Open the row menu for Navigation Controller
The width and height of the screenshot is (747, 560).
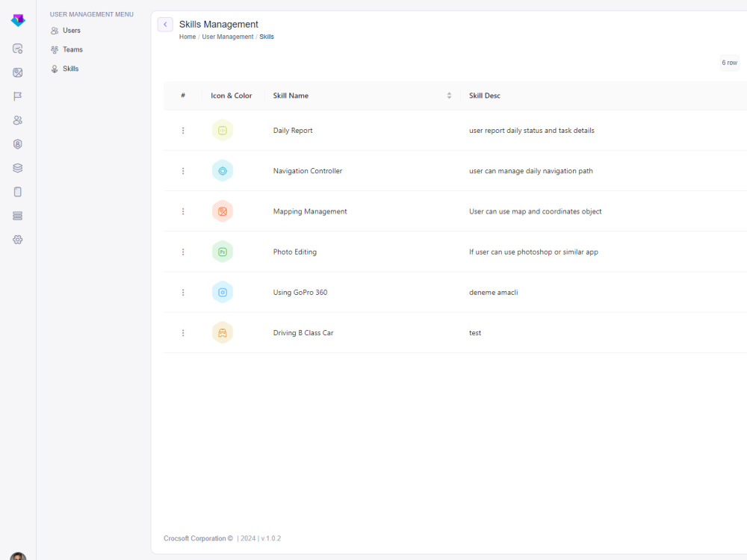pos(183,171)
